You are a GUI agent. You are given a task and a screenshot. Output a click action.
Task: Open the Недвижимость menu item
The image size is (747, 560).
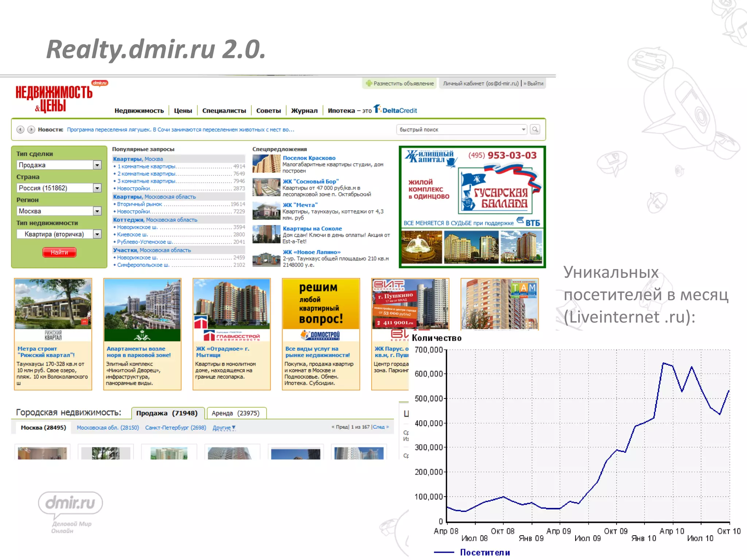tap(139, 110)
